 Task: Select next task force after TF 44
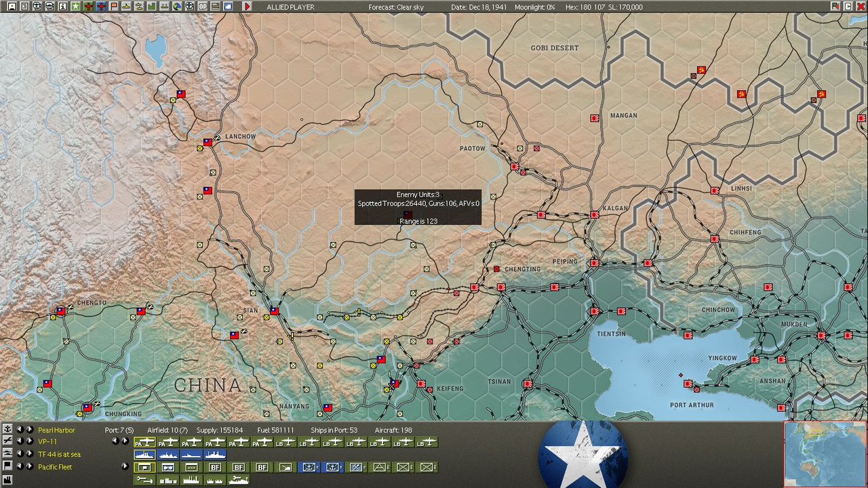30,454
